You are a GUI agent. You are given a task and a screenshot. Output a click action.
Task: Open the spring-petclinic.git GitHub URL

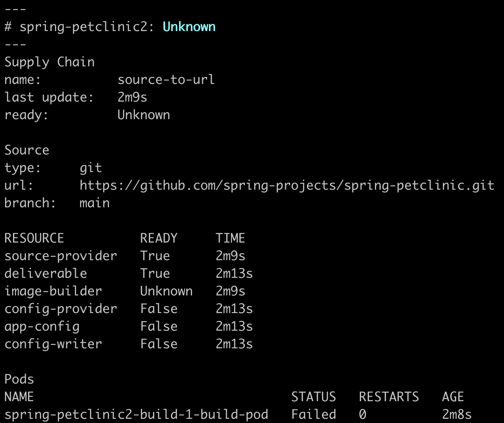coord(287,185)
